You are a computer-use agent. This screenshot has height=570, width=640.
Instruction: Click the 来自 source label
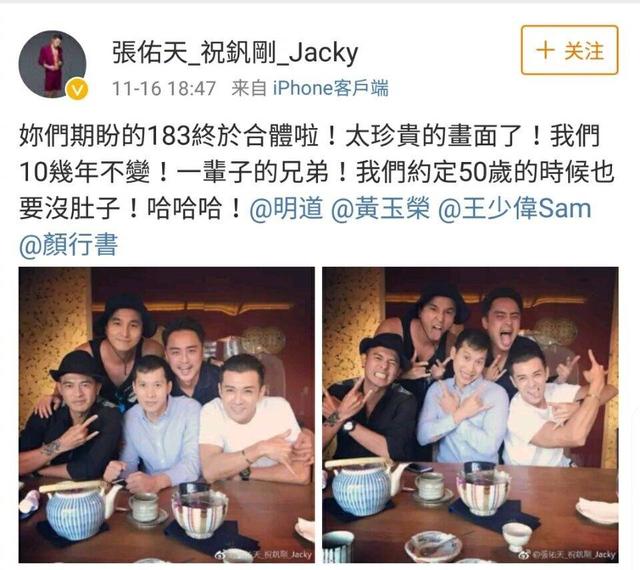pos(249,88)
